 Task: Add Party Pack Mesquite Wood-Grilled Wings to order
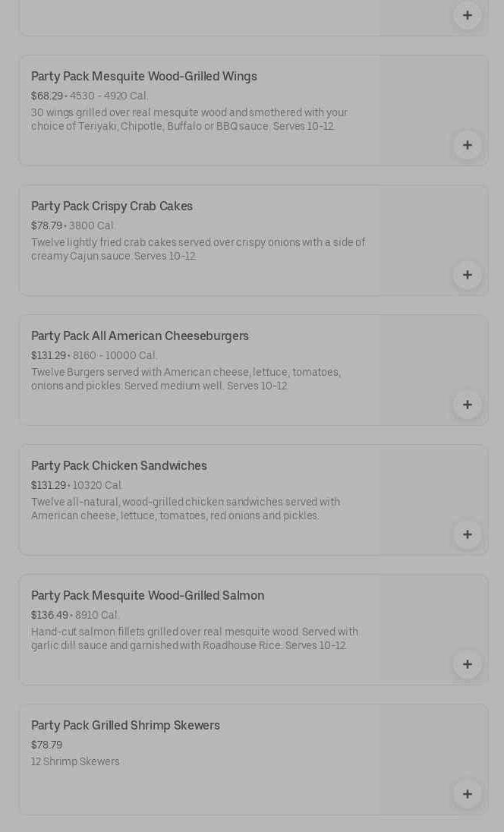tap(467, 145)
